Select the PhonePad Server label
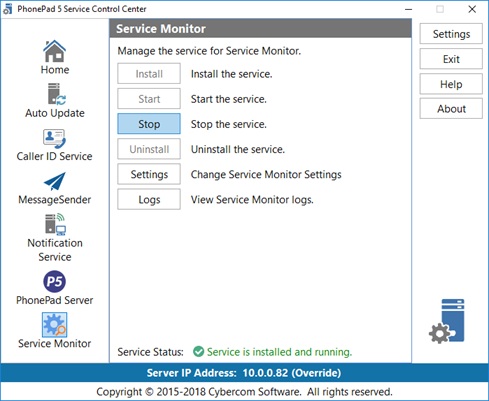This screenshot has width=489, height=401. pos(55,300)
